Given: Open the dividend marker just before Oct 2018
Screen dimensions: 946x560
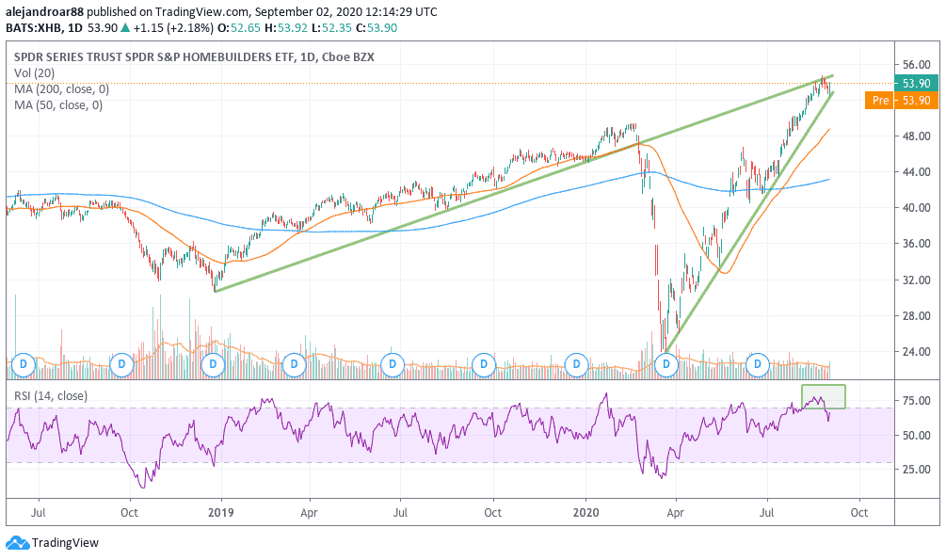Looking at the screenshot, I should (x=121, y=364).
